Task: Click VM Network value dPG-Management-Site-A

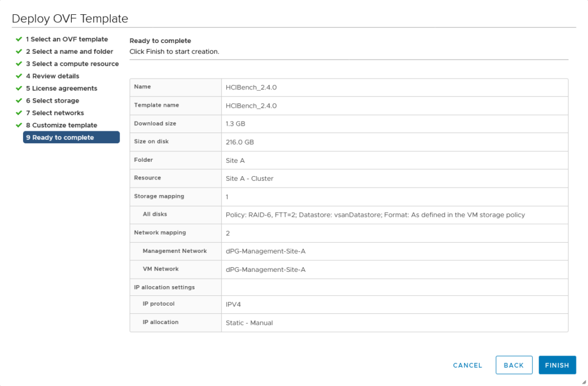Action: 265,270
